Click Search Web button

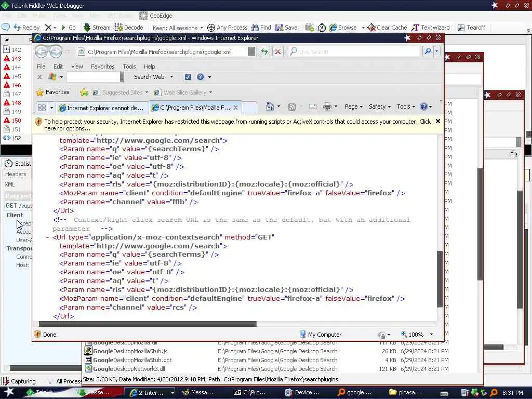(149, 77)
